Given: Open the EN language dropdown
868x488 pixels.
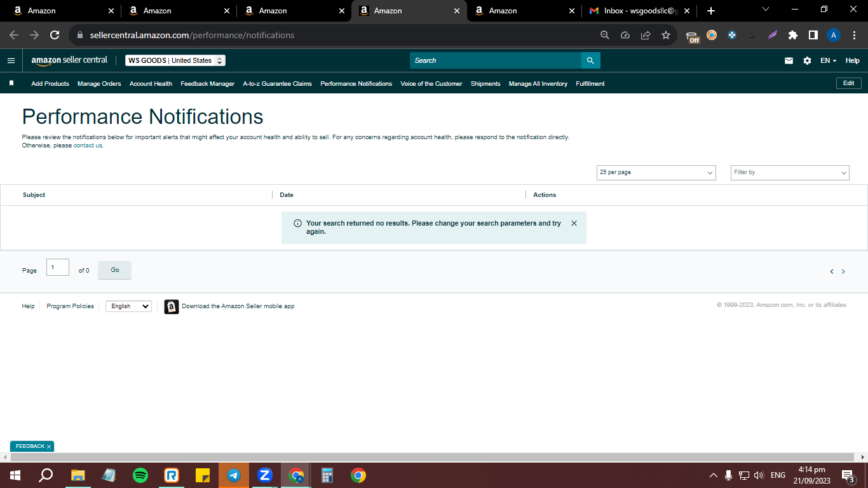Looking at the screenshot, I should click(x=828, y=60).
